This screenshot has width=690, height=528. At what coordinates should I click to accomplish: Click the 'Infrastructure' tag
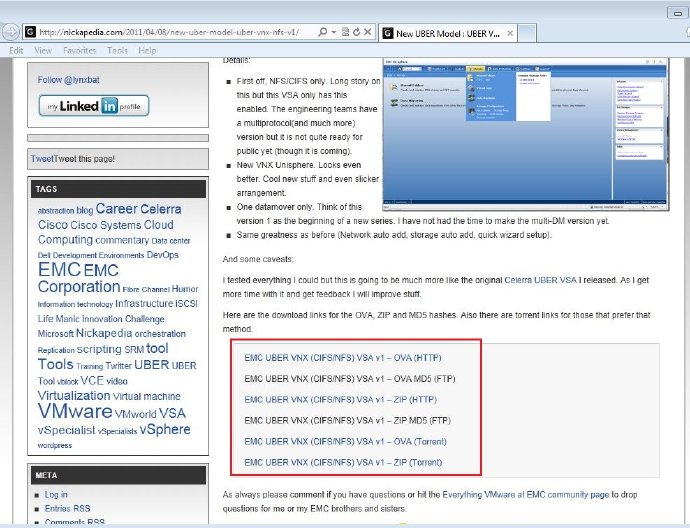pyautogui.click(x=144, y=304)
